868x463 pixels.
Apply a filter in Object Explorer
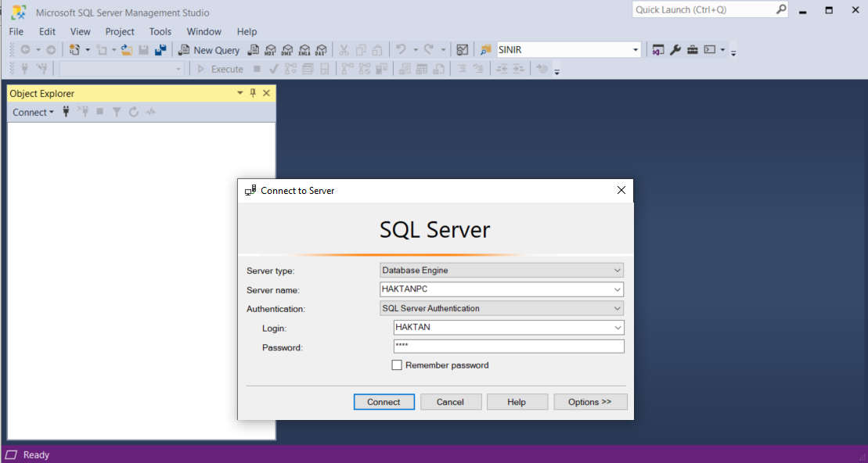coord(116,112)
